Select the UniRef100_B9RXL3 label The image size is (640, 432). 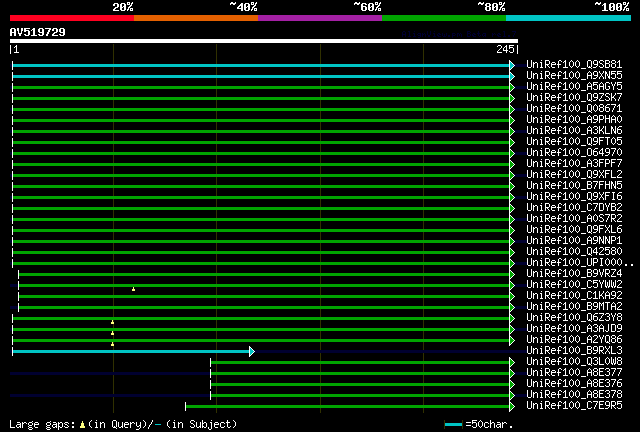(574, 351)
